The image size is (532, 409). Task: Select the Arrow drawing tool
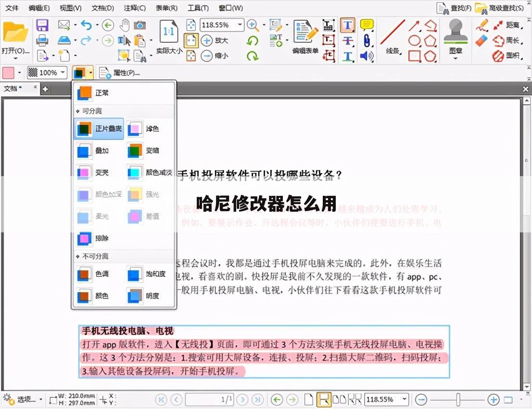(x=414, y=26)
